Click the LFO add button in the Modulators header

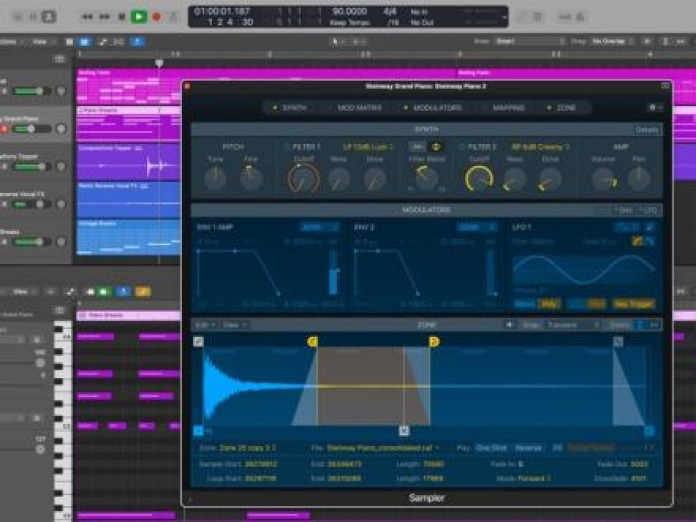[649, 210]
